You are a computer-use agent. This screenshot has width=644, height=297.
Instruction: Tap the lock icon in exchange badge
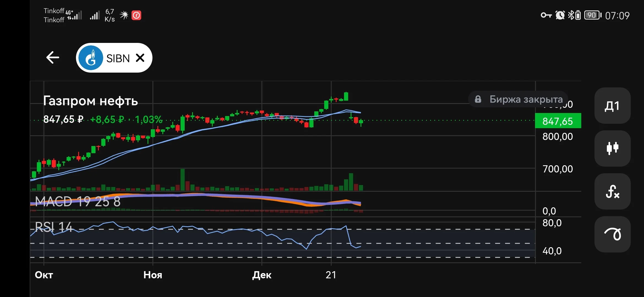(x=478, y=99)
